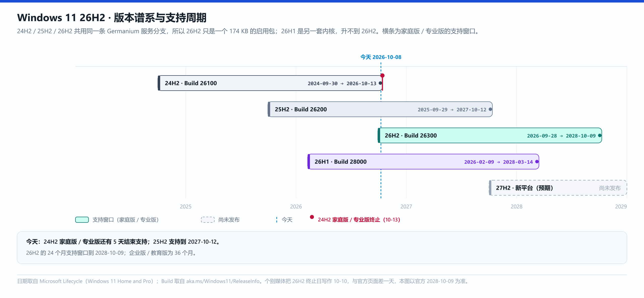Click the 2029 axis label

pyautogui.click(x=621, y=207)
